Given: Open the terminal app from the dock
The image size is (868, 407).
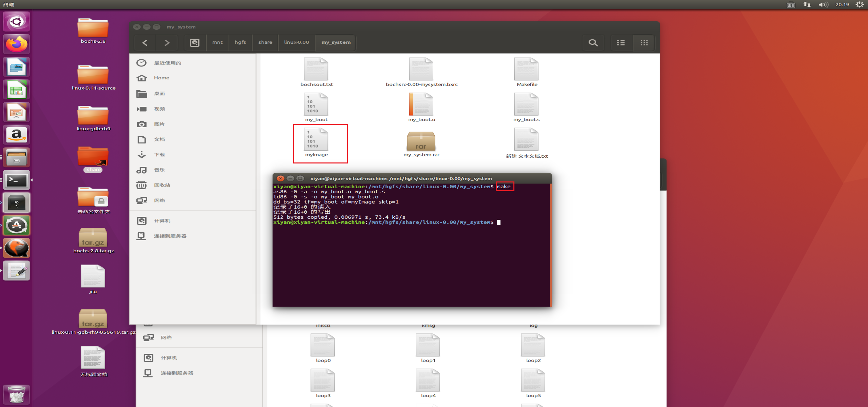Looking at the screenshot, I should point(16,180).
